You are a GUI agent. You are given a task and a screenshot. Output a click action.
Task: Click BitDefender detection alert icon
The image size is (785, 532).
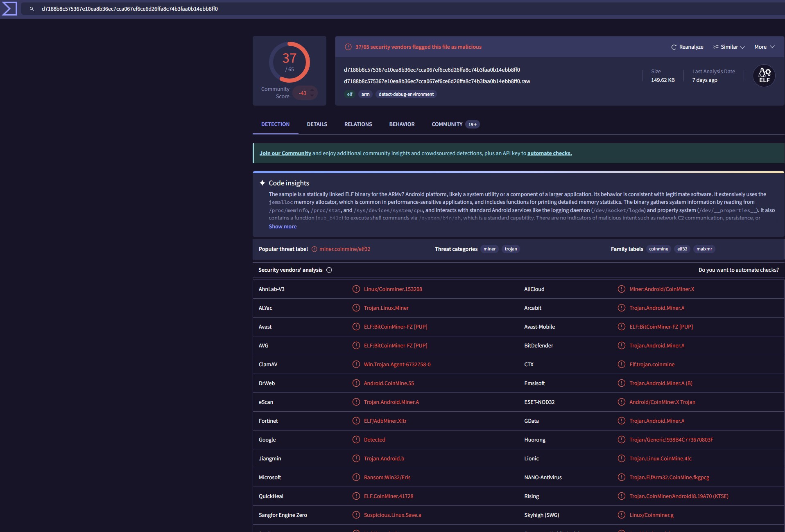point(622,345)
